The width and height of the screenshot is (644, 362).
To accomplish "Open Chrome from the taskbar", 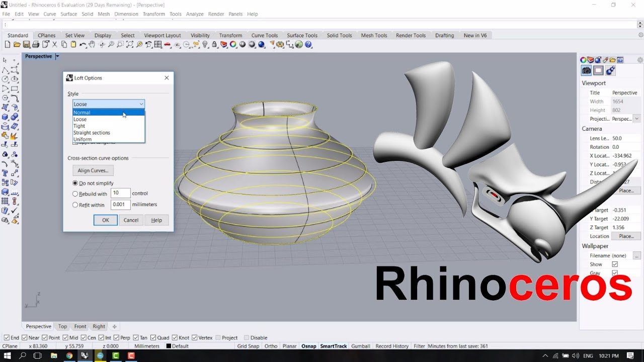I will point(69,355).
